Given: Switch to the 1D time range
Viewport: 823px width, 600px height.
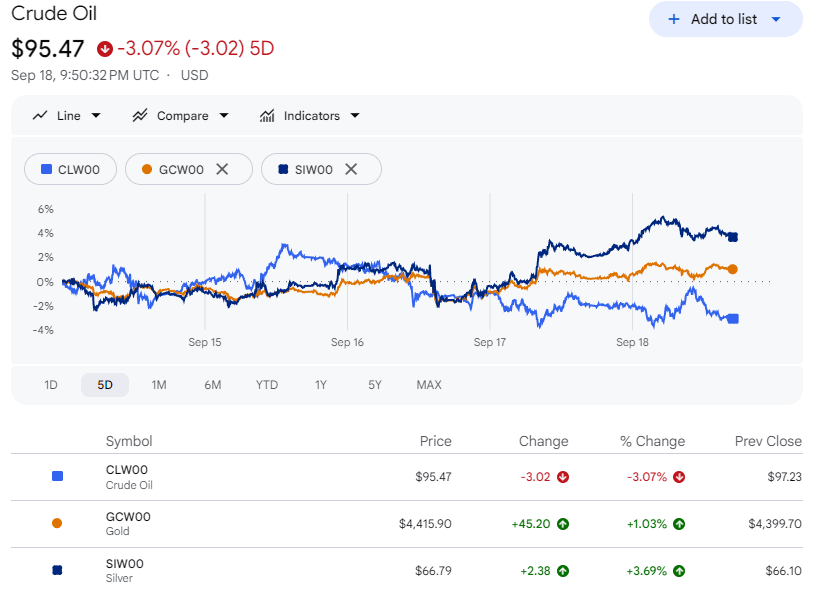Looking at the screenshot, I should (51, 385).
